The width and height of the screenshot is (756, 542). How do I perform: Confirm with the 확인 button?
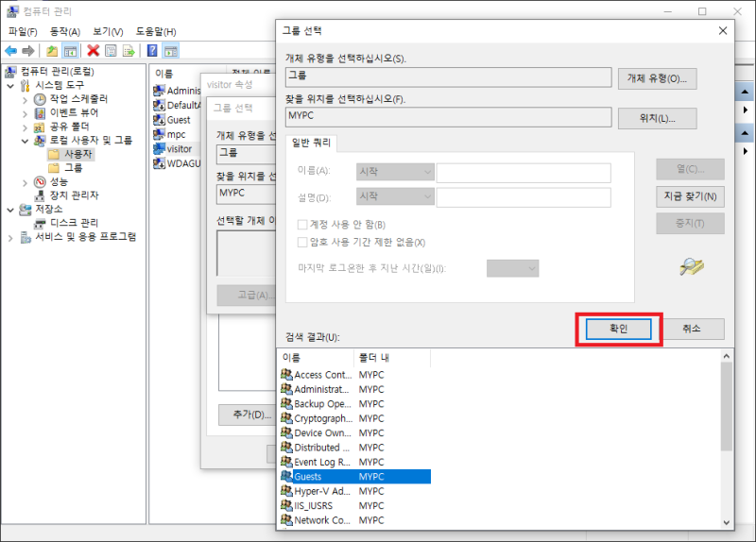pos(619,329)
